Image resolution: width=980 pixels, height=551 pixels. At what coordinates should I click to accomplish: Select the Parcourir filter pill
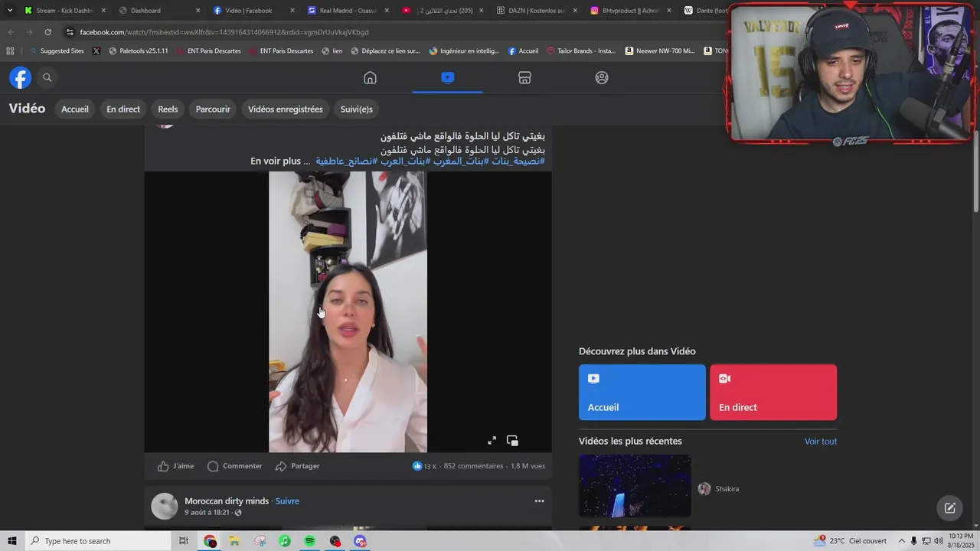click(x=213, y=109)
